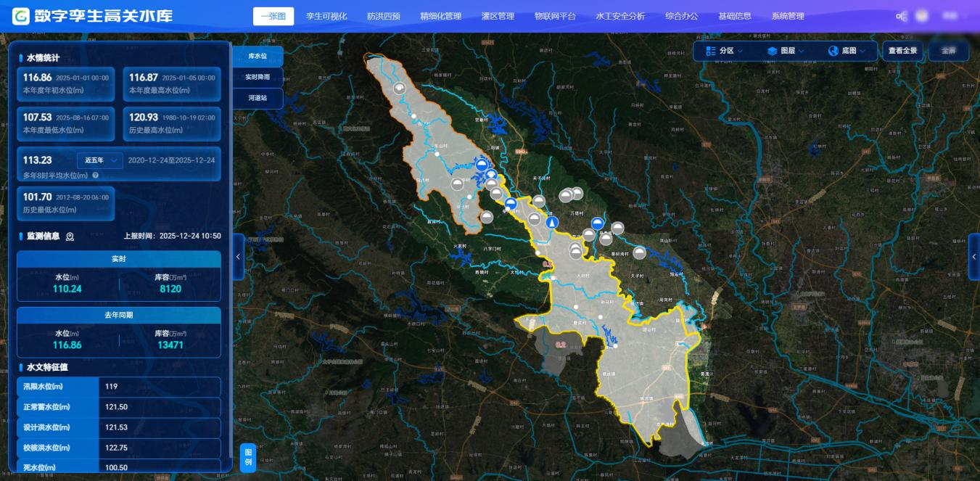The height and width of the screenshot is (481, 980).
Task: Toggle the 库水位 map layer button
Action: [x=258, y=56]
